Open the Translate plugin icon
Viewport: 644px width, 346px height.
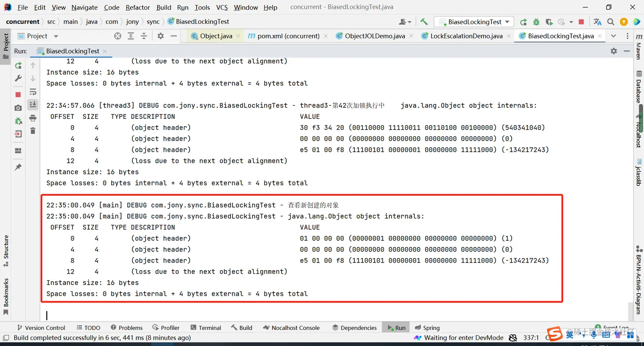(598, 22)
